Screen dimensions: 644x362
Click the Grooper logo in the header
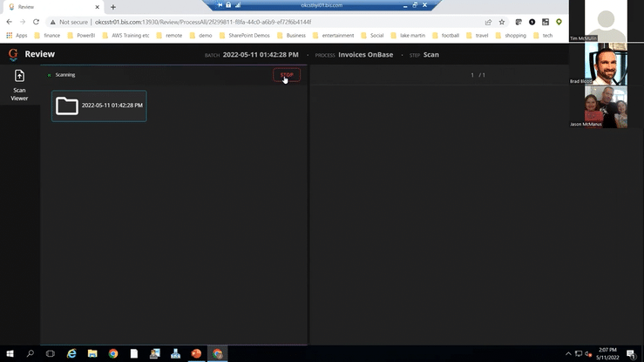tap(13, 54)
